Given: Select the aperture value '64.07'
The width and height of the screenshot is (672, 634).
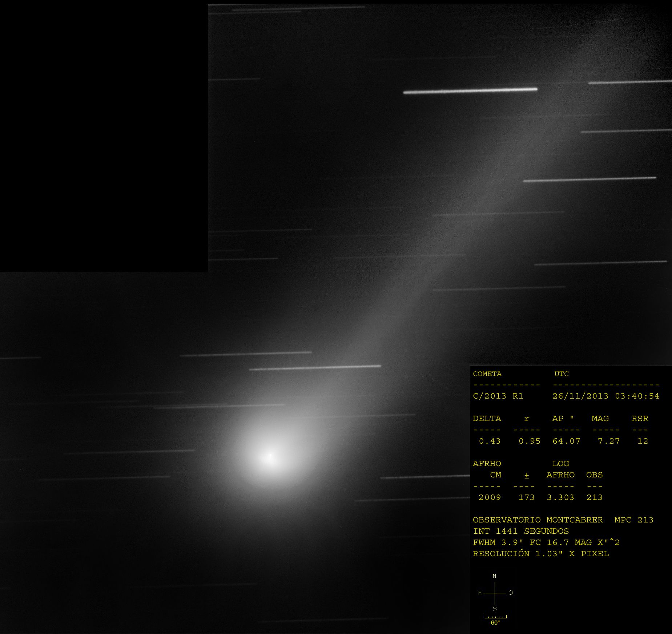Looking at the screenshot, I should [566, 441].
